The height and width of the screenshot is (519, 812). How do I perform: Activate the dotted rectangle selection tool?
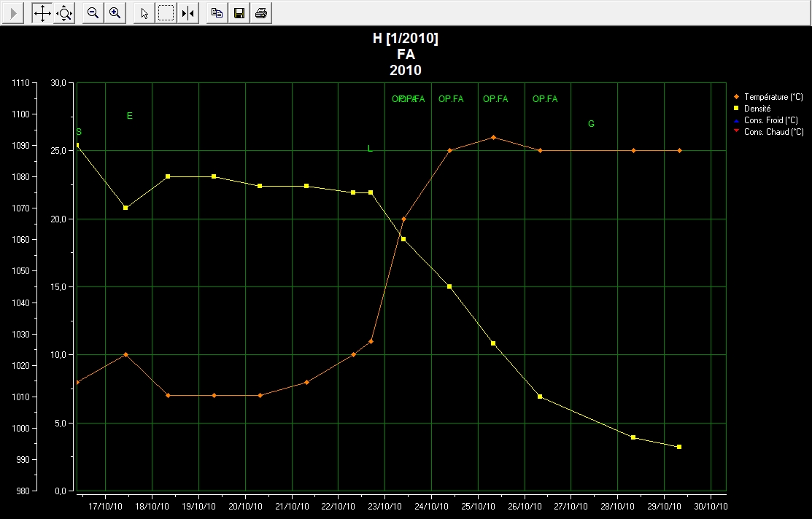click(166, 13)
